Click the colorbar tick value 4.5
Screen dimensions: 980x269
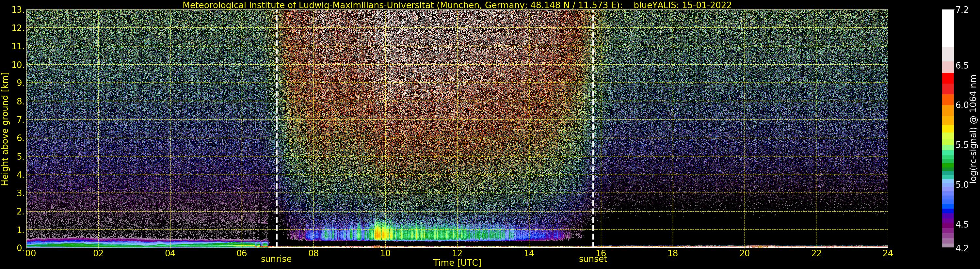click(x=962, y=224)
